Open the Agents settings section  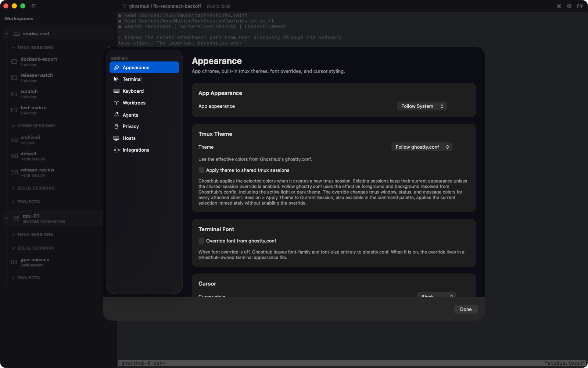coord(144,115)
